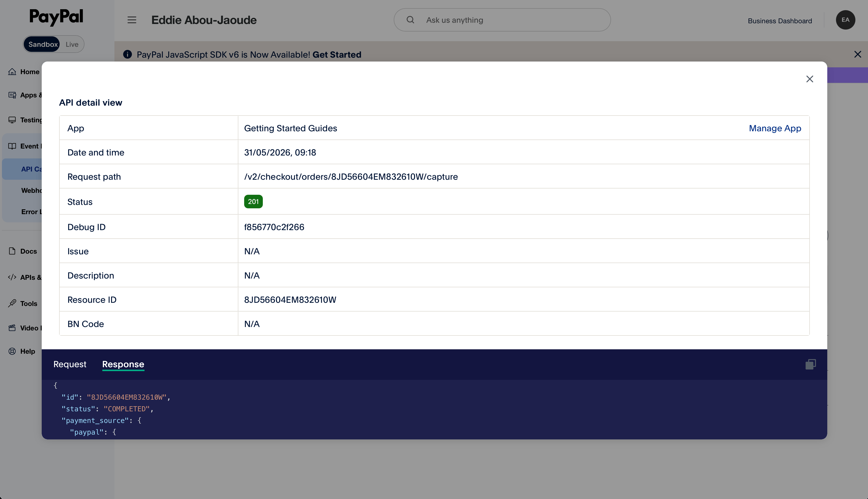Click the Video Library clapper icon
This screenshot has width=868, height=499.
[12, 328]
